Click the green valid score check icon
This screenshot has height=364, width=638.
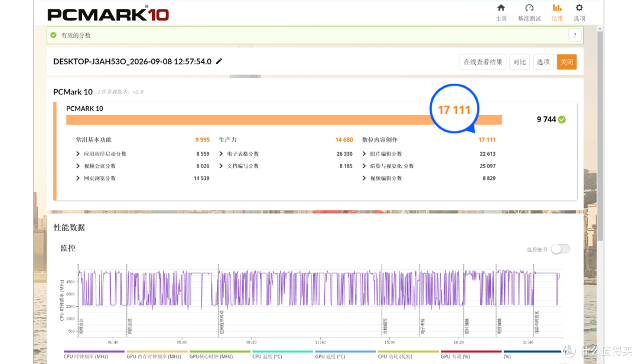[53, 35]
